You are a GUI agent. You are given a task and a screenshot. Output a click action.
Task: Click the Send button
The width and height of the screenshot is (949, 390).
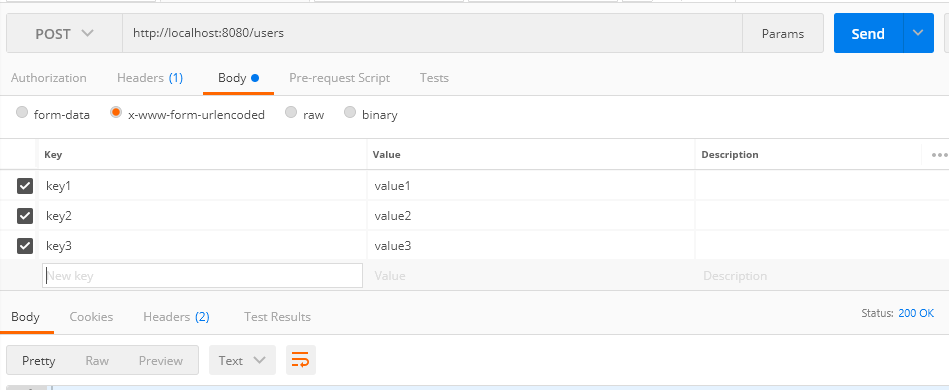click(869, 33)
